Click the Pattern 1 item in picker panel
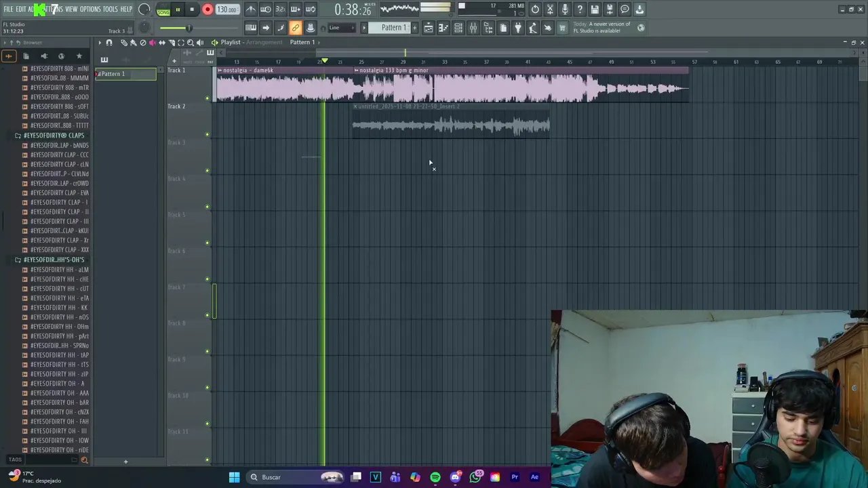Viewport: 868px width, 488px height. [125, 74]
